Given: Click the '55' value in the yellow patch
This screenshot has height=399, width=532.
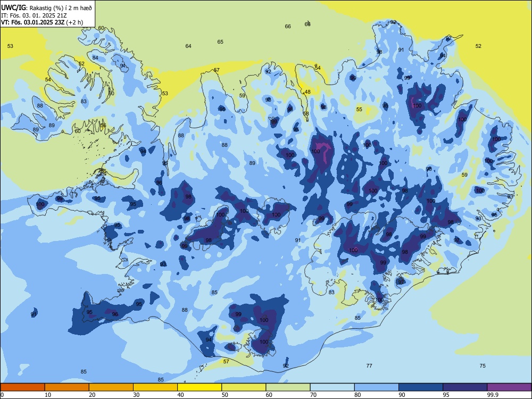Looking at the screenshot, I should 359,109.
